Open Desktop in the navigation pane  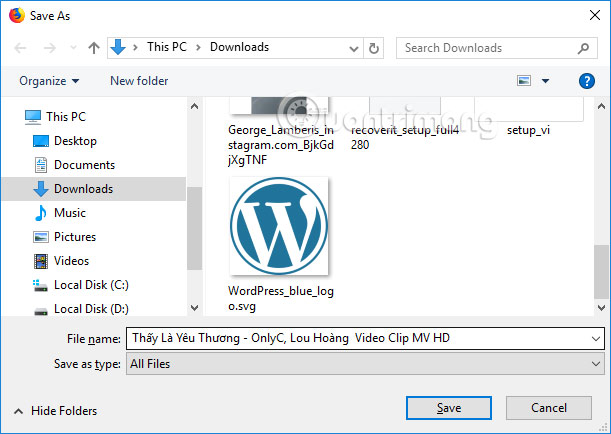coord(75,141)
